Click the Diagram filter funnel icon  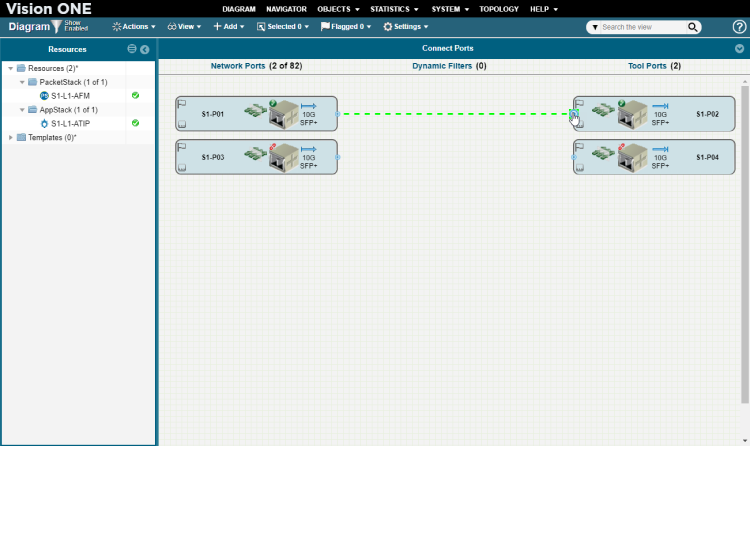pos(57,27)
